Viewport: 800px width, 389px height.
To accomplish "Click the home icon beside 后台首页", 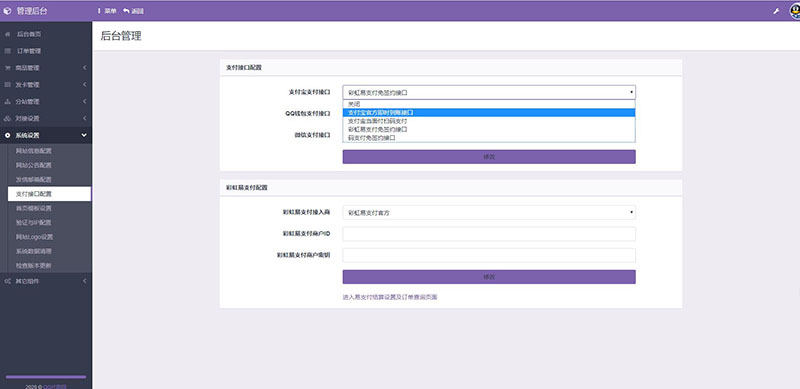I will [x=7, y=34].
